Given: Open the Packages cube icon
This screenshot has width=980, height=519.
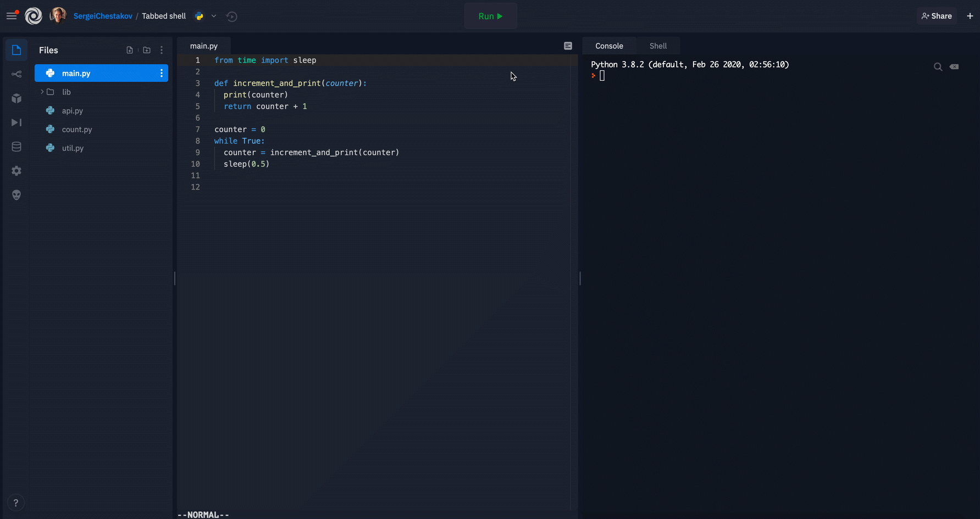Looking at the screenshot, I should (x=16, y=98).
